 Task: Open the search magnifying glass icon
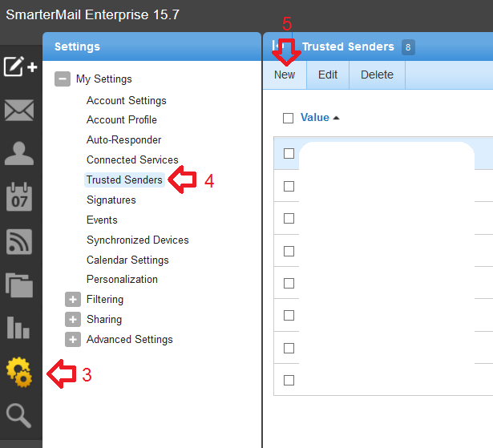pos(19,416)
